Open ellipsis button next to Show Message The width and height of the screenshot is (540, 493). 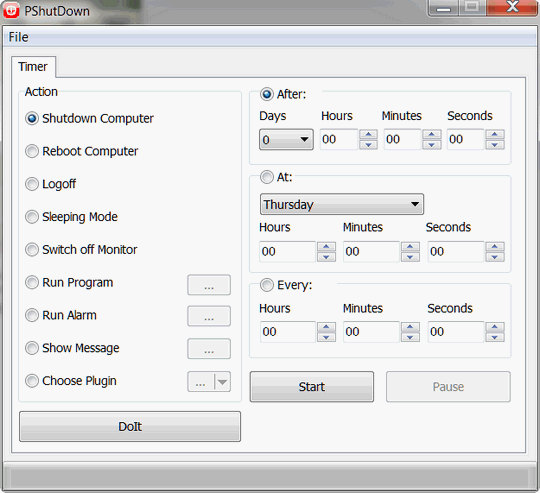pyautogui.click(x=209, y=349)
